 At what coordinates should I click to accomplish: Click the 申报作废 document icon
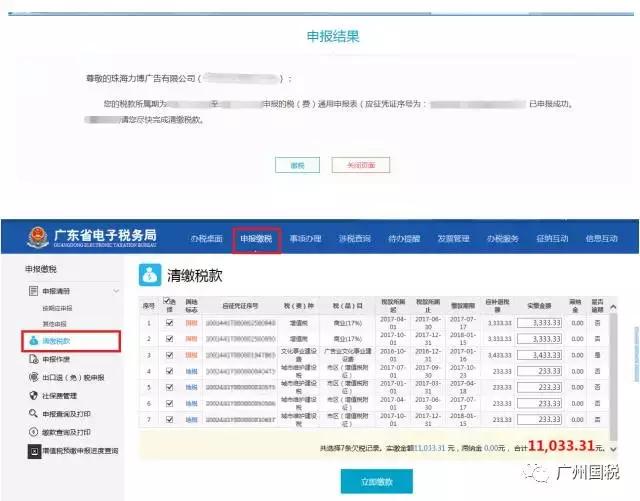point(33,359)
